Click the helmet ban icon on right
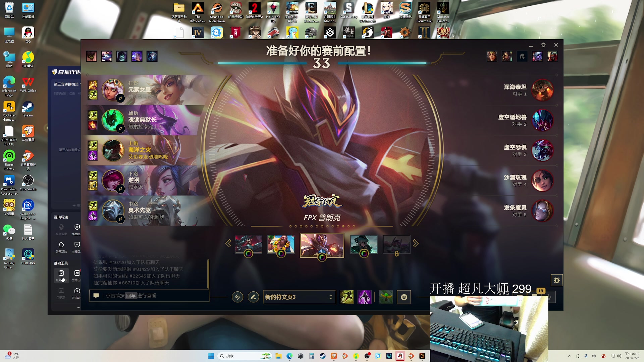This screenshot has width=644, height=362. pyautogui.click(x=522, y=56)
